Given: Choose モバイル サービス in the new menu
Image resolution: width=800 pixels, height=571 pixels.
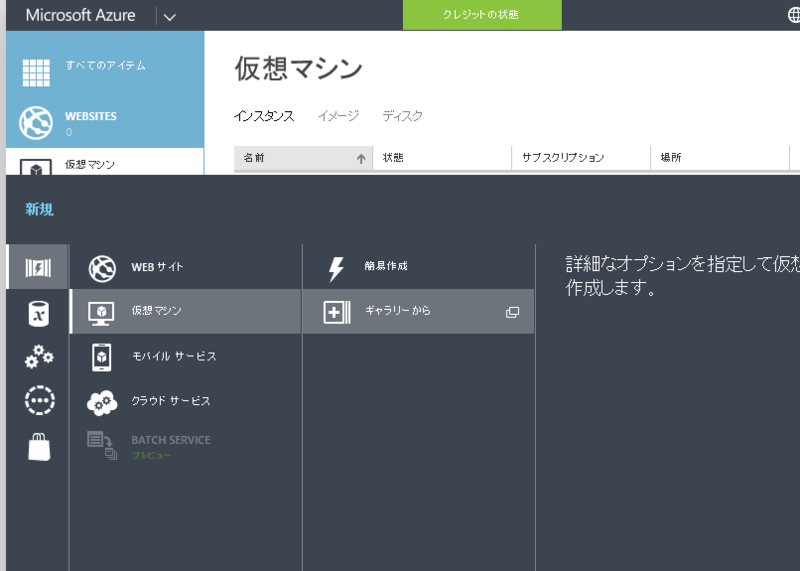Looking at the screenshot, I should (185, 356).
